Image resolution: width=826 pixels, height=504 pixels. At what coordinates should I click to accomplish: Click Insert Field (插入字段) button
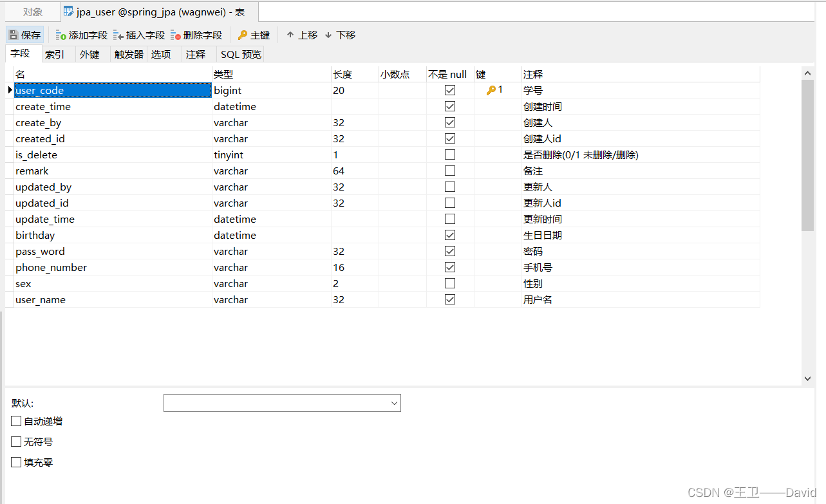tap(139, 35)
